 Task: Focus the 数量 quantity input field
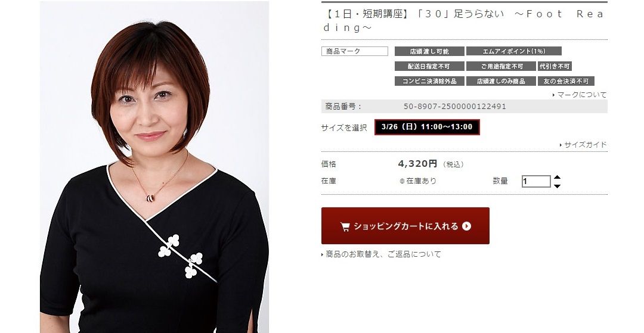coord(536,181)
